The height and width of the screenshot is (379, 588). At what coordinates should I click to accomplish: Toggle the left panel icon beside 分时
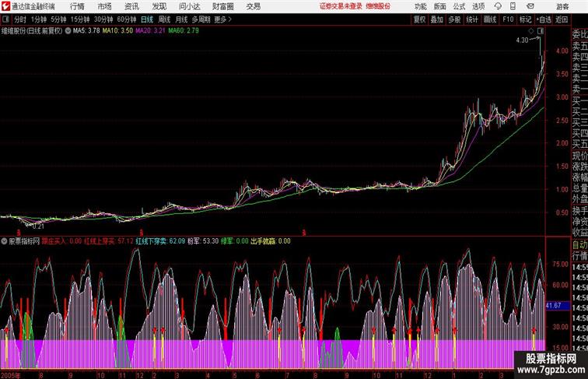[5, 19]
